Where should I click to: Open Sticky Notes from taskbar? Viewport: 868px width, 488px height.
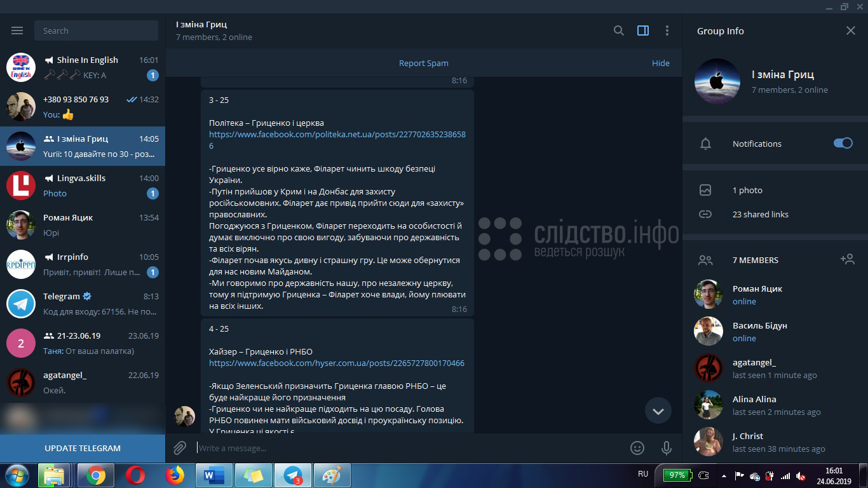click(253, 475)
